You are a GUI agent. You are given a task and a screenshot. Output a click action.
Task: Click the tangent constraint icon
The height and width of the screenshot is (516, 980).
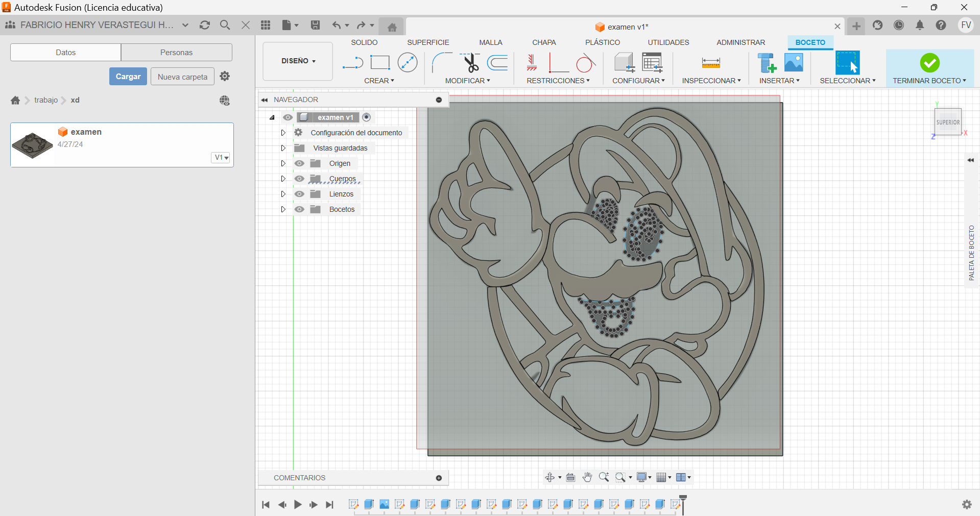(x=586, y=63)
